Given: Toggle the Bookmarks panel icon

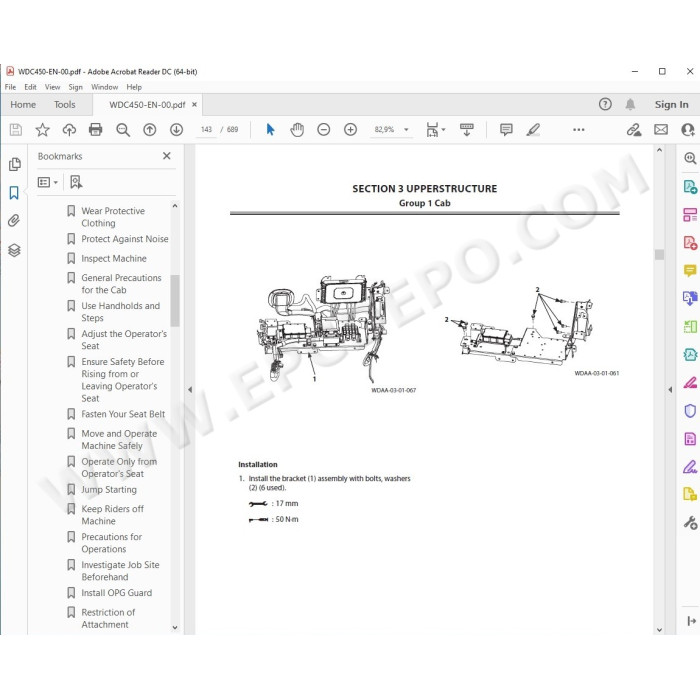Looking at the screenshot, I should pos(14,193).
